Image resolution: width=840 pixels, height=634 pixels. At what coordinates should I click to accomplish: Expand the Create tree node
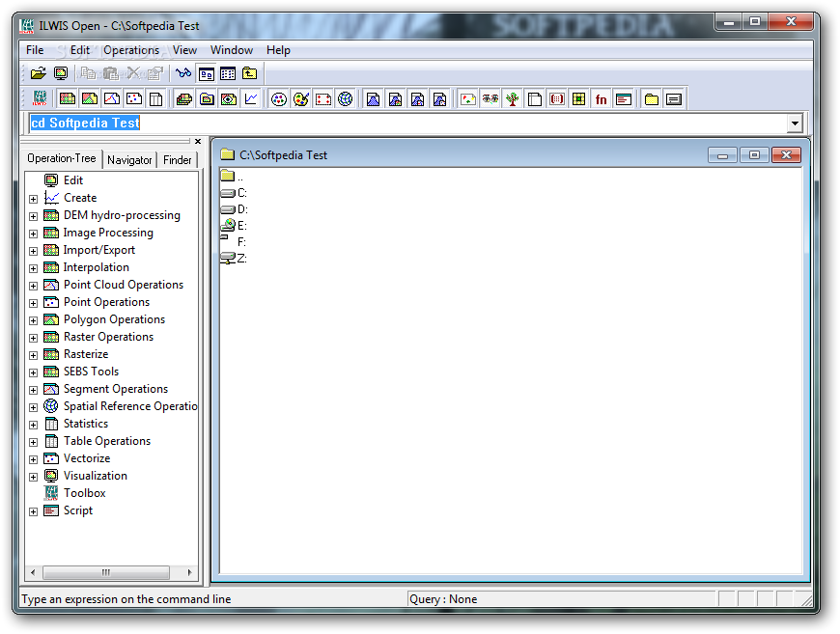pyautogui.click(x=33, y=199)
